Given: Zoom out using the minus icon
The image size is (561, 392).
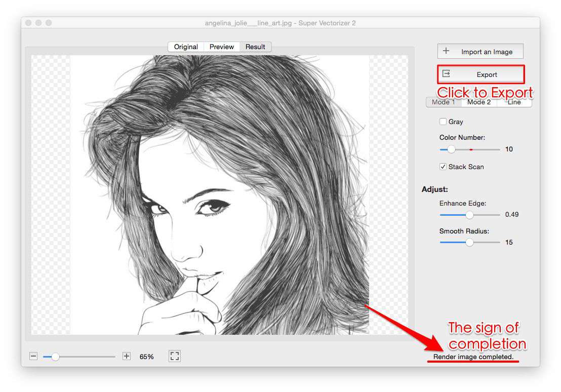Looking at the screenshot, I should [33, 356].
